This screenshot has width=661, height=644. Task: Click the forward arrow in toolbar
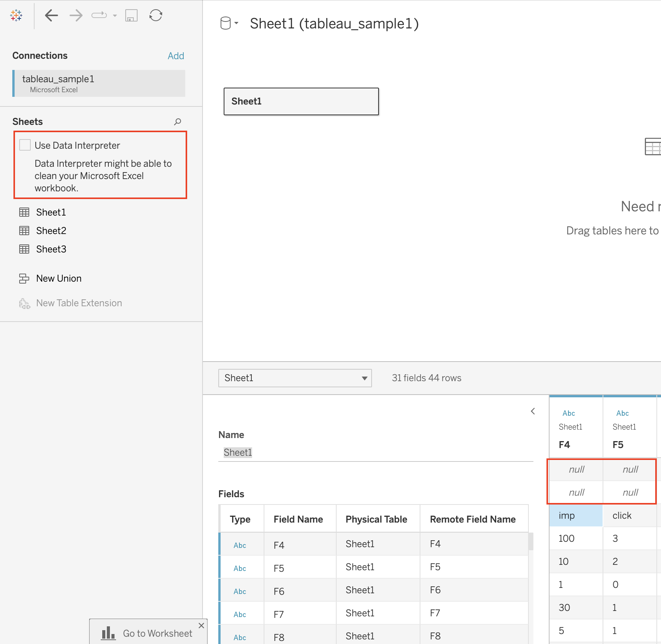[x=76, y=15]
